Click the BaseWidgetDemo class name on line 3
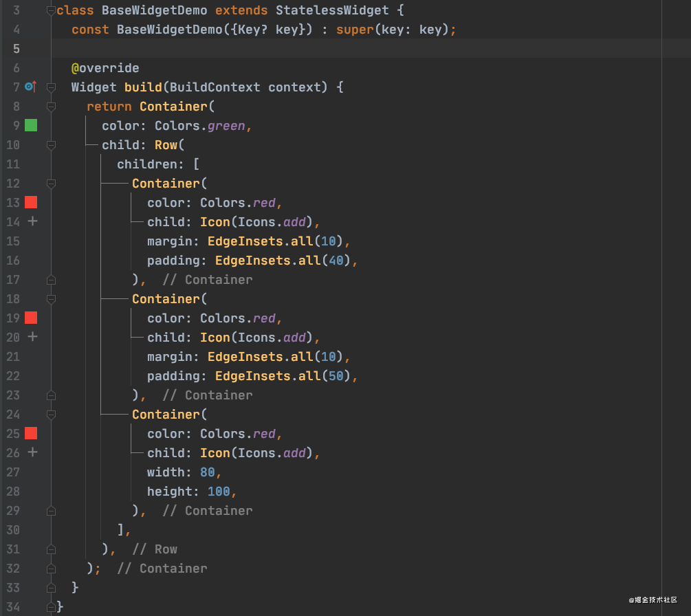 154,10
